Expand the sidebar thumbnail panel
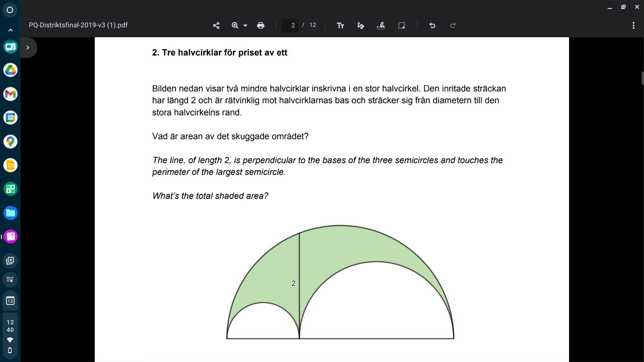Screen dimensions: 644x362 28,48
